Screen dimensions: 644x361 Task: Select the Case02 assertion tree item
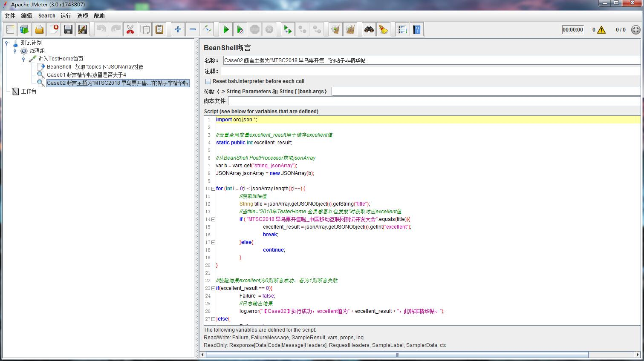coord(118,83)
